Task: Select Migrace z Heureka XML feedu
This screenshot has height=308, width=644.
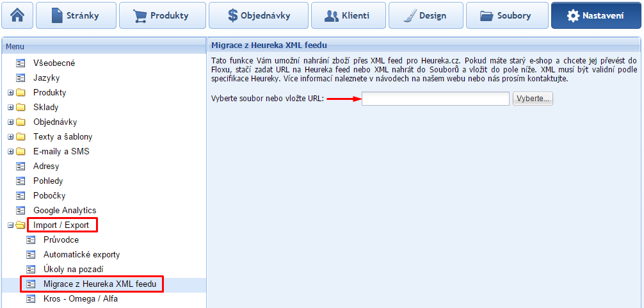Action: pos(100,284)
